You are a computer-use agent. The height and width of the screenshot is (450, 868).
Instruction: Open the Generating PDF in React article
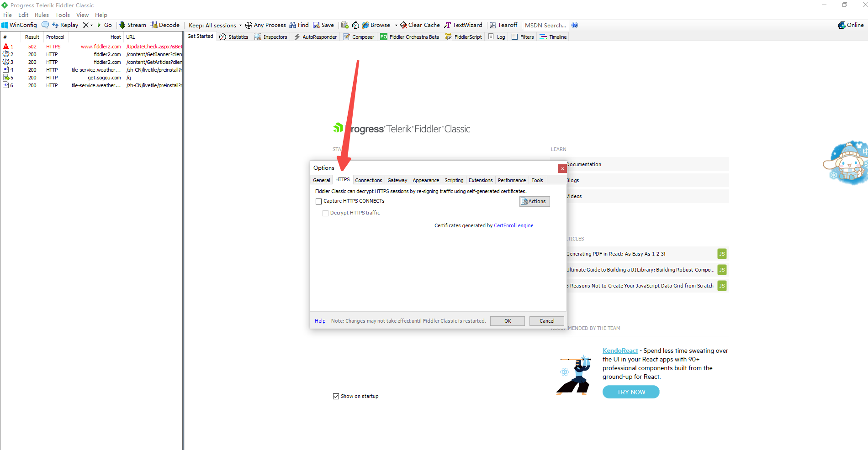click(616, 254)
